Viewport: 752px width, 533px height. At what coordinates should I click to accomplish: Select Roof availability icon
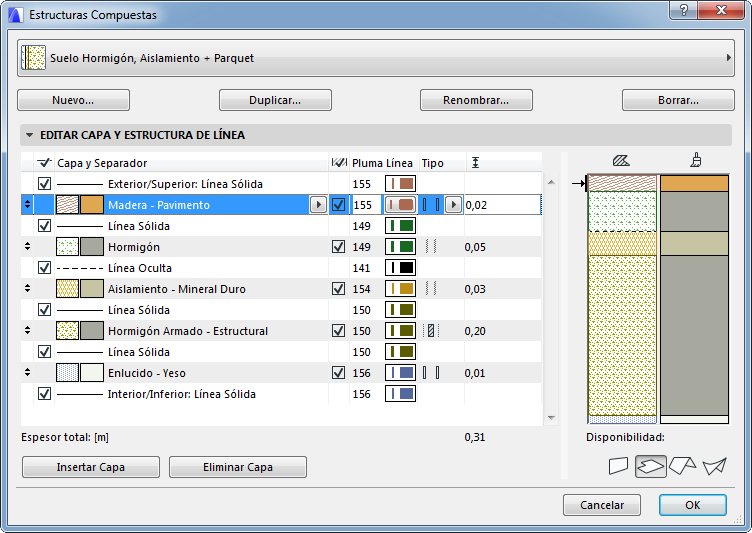682,466
